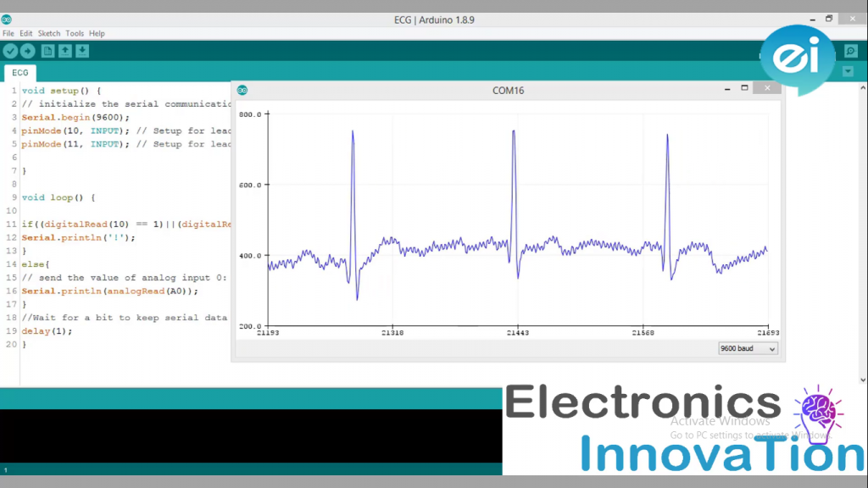The height and width of the screenshot is (488, 868).
Task: Save the current sketch with the toolbar icon
Action: click(81, 50)
